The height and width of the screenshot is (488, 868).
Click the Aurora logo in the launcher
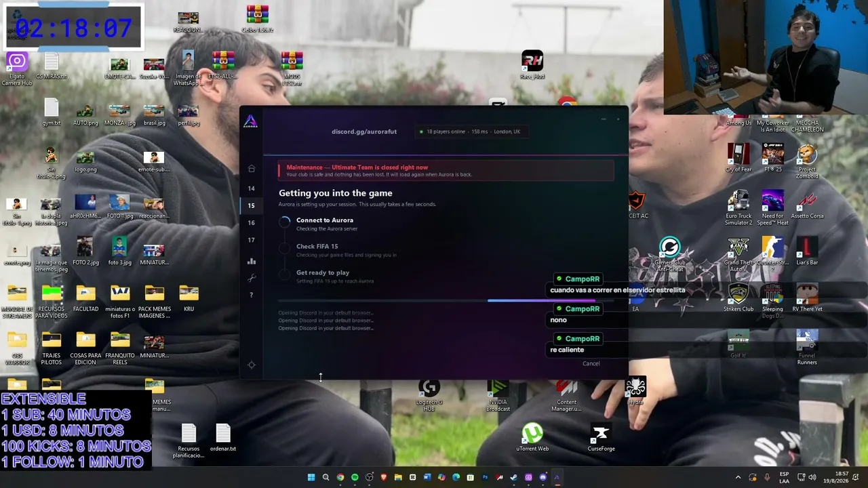click(x=250, y=122)
